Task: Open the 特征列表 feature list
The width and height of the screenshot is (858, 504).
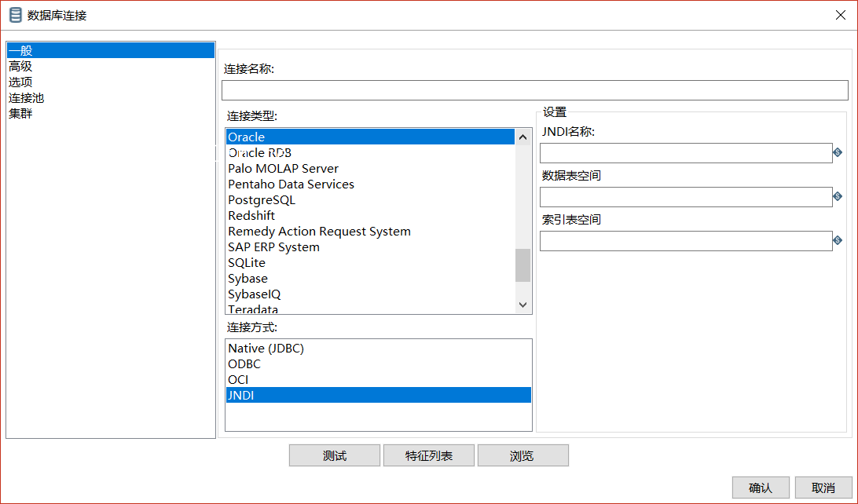Action: [429, 455]
